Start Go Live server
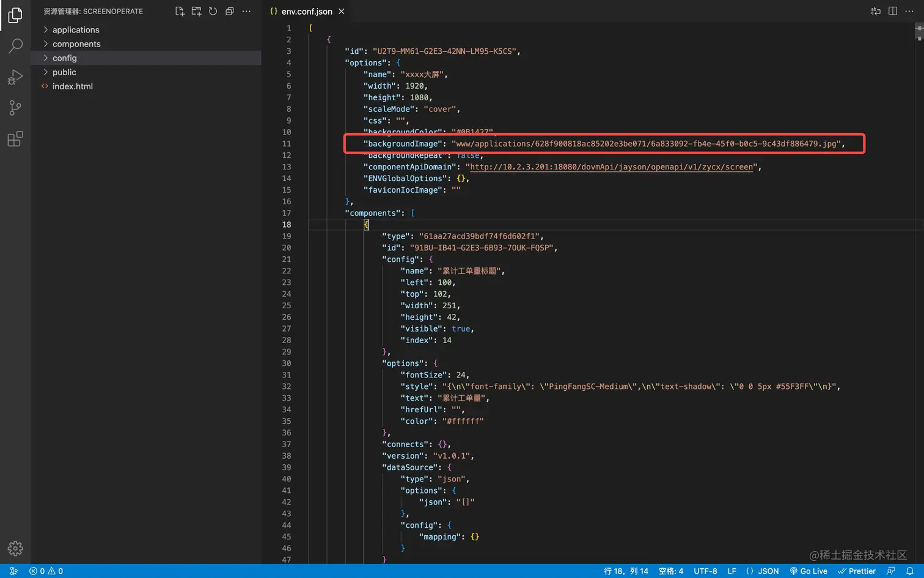Screen dimensions: 924x578 click(809, 571)
